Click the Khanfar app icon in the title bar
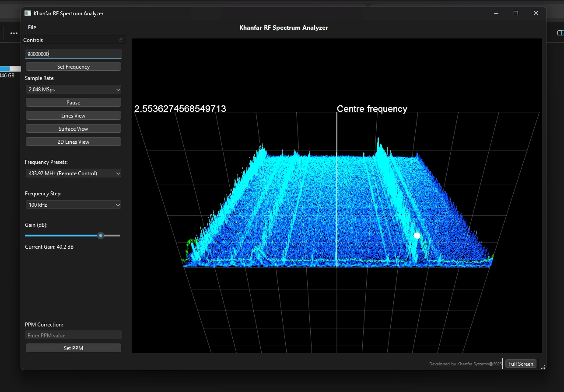Image resolution: width=564 pixels, height=392 pixels. (x=28, y=13)
